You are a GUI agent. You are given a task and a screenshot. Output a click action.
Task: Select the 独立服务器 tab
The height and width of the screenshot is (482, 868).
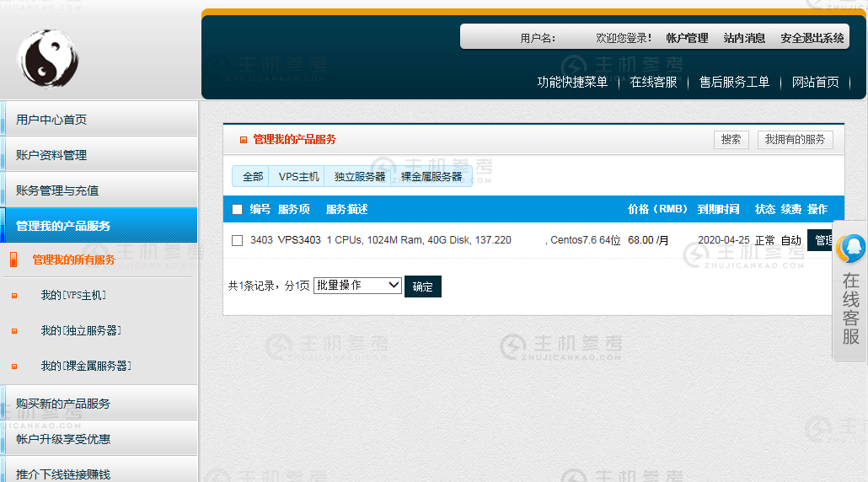coord(360,177)
